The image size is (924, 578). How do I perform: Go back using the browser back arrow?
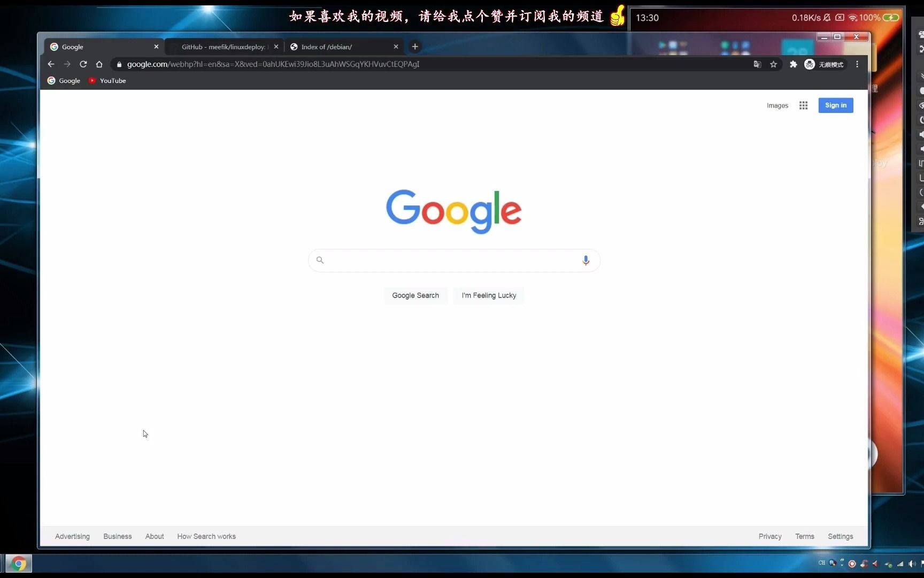tap(51, 64)
